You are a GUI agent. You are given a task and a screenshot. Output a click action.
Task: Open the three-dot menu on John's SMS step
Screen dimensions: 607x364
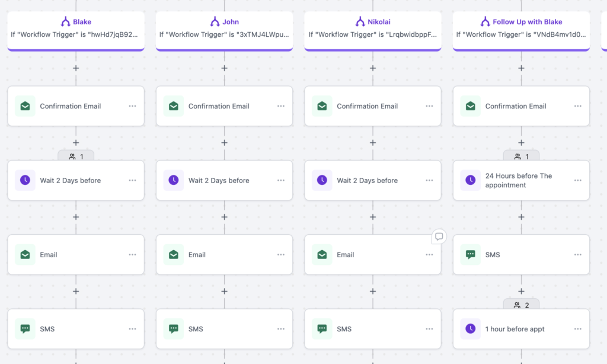[x=281, y=329]
